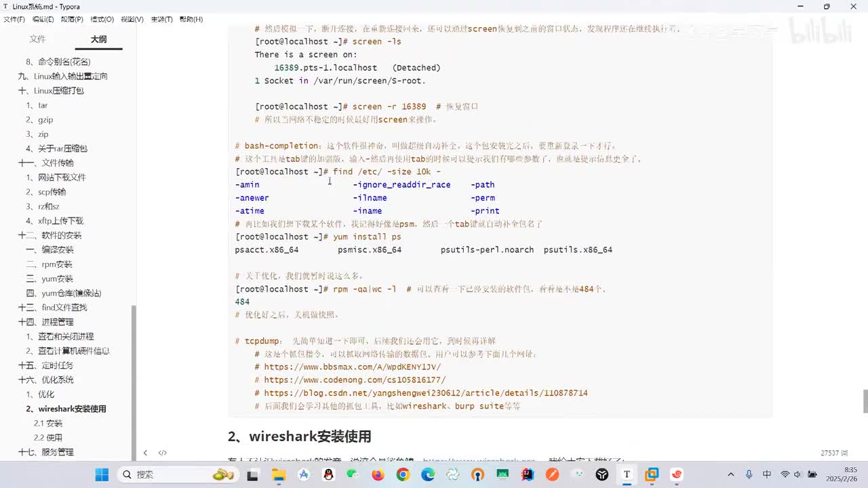Open VMware Workstation from taskbar
Screen dimensions: 868x488
(x=652, y=474)
